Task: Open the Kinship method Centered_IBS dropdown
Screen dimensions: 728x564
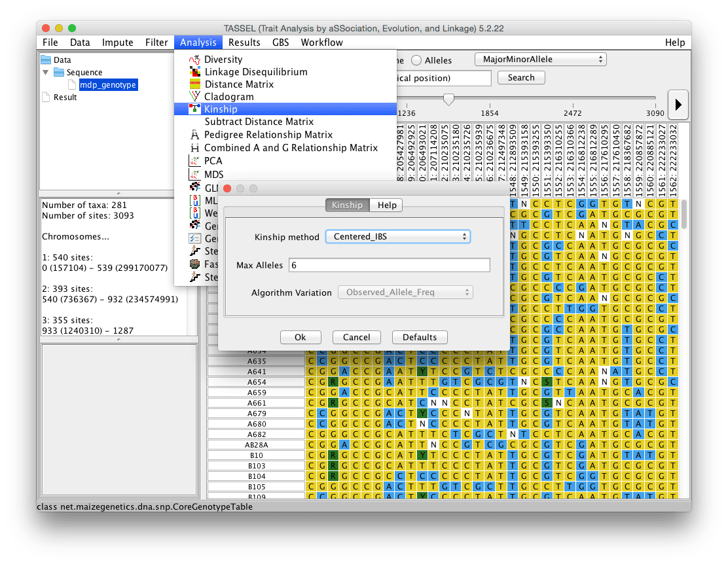Action: [x=398, y=236]
